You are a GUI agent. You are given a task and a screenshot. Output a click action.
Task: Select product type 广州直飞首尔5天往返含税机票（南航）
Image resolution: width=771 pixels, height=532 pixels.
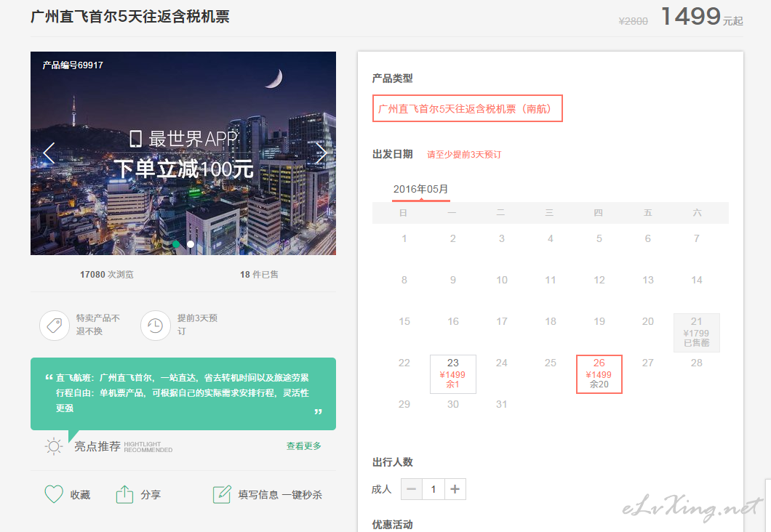467,108
